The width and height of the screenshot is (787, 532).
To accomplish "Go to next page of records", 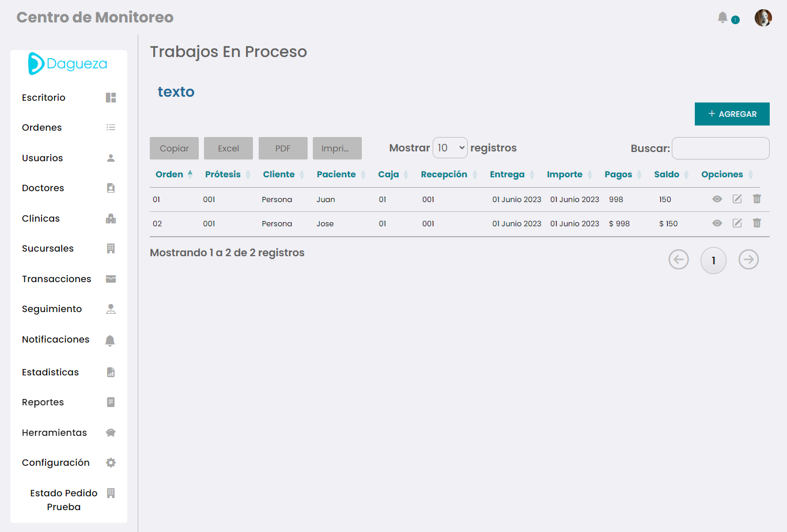I will tap(748, 260).
